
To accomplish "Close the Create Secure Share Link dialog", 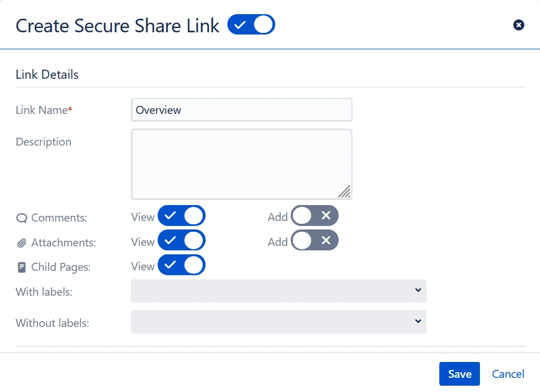I will click(x=518, y=25).
